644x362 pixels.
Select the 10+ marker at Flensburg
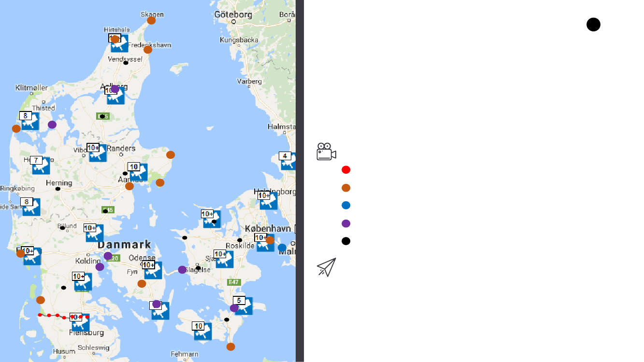point(80,322)
